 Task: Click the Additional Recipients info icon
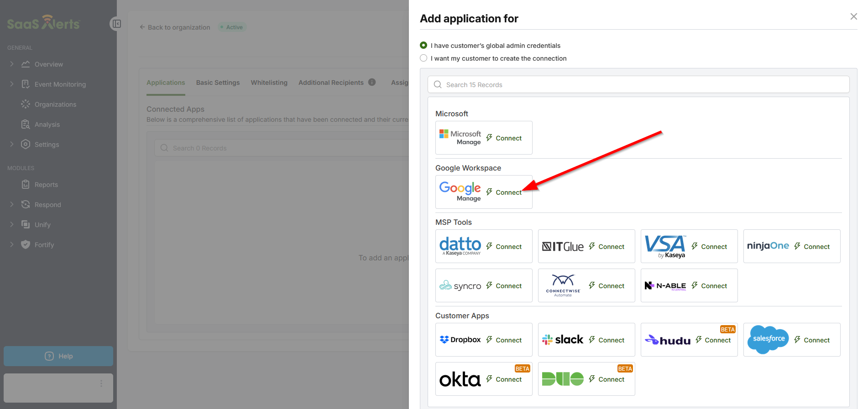372,82
